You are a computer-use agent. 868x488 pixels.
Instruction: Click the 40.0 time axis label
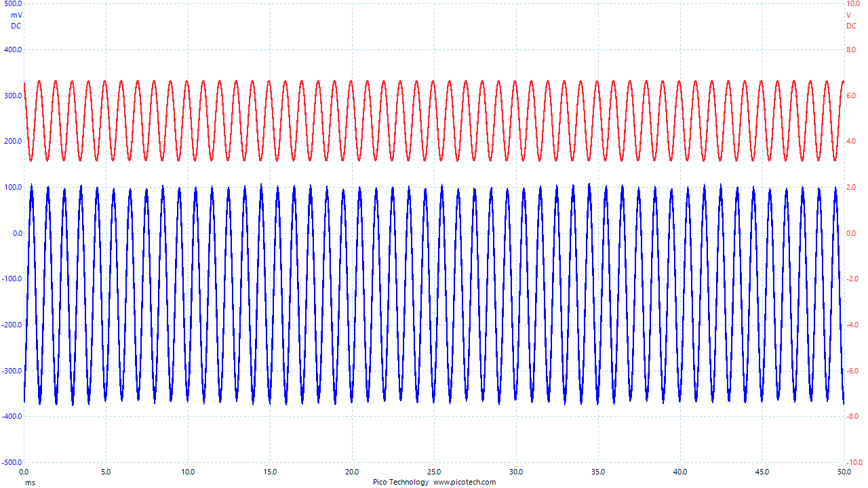680,472
